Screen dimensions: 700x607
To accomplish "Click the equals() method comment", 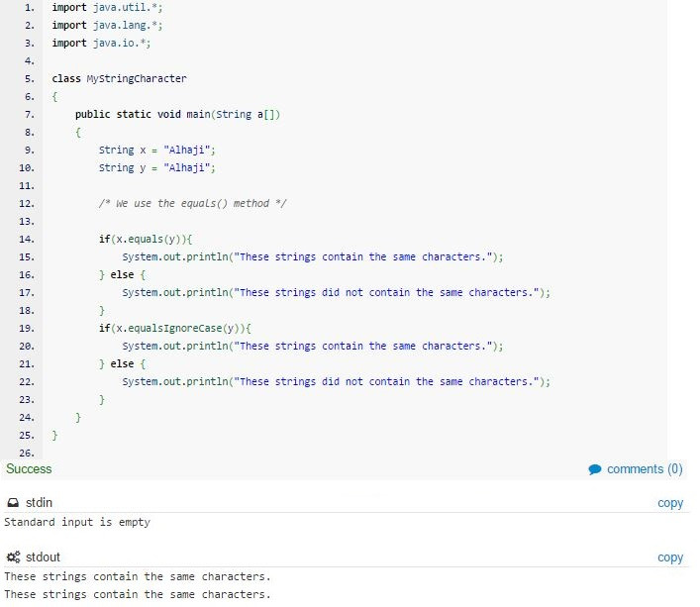I will coord(193,204).
